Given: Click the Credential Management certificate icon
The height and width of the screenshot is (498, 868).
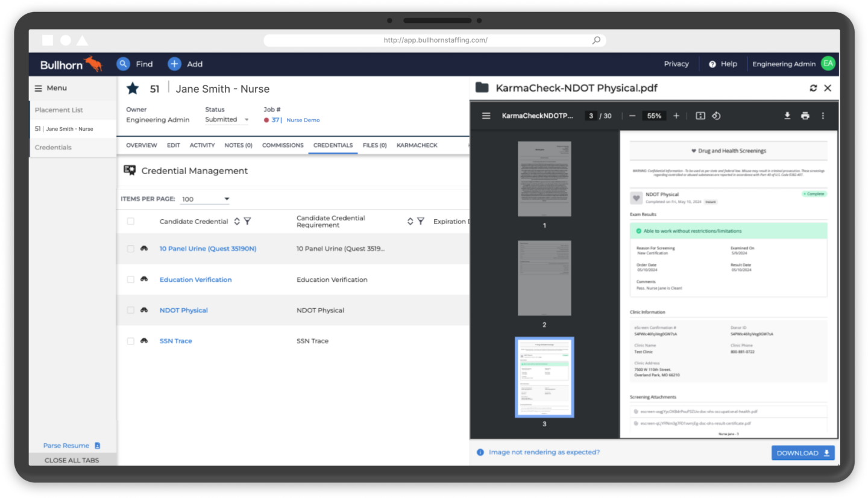Looking at the screenshot, I should pyautogui.click(x=130, y=170).
